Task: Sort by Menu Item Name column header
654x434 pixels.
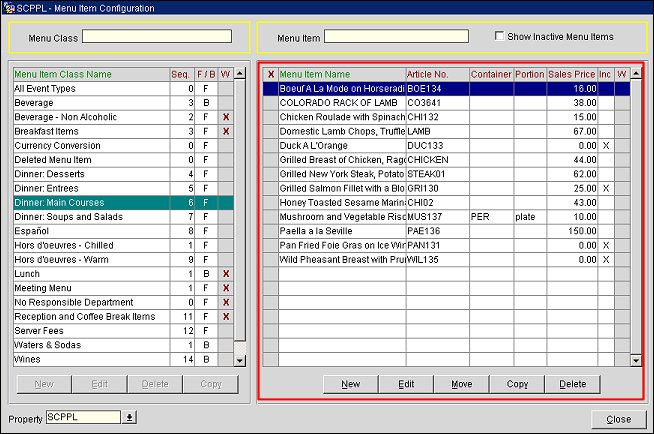Action: pyautogui.click(x=340, y=74)
